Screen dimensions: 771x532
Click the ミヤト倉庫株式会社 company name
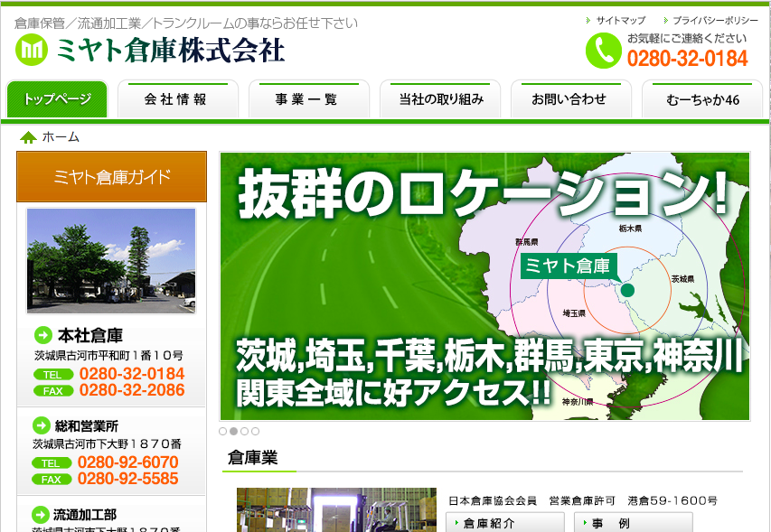(x=170, y=50)
